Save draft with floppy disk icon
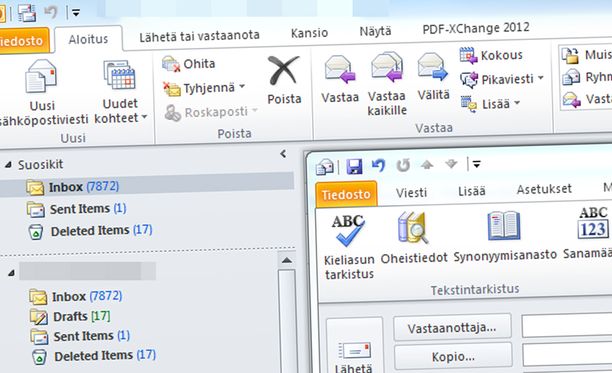The height and width of the screenshot is (373, 612). pos(354,167)
